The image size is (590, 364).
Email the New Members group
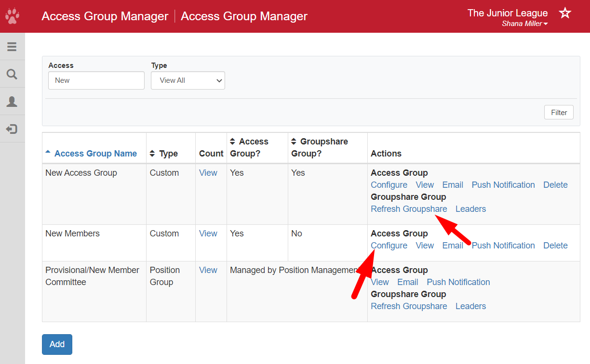pyautogui.click(x=453, y=246)
